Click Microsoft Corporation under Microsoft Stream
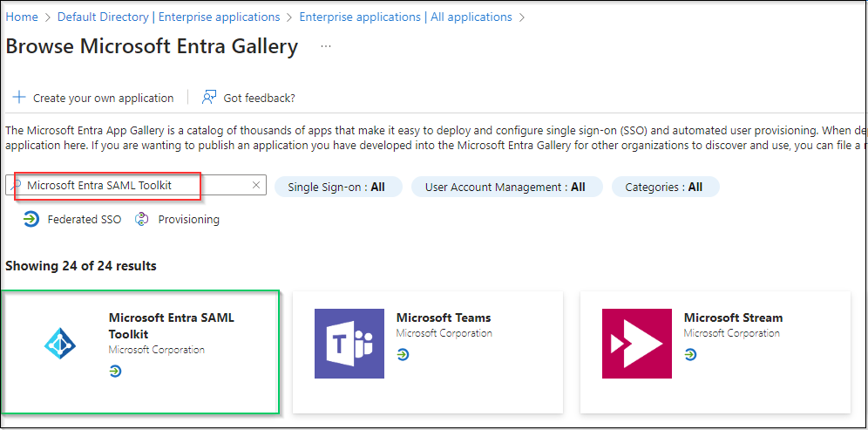Screen dimensions: 868x430 tap(732, 333)
